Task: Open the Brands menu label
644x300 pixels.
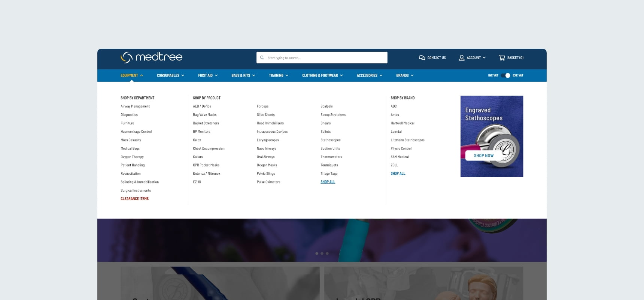Action: (x=402, y=75)
